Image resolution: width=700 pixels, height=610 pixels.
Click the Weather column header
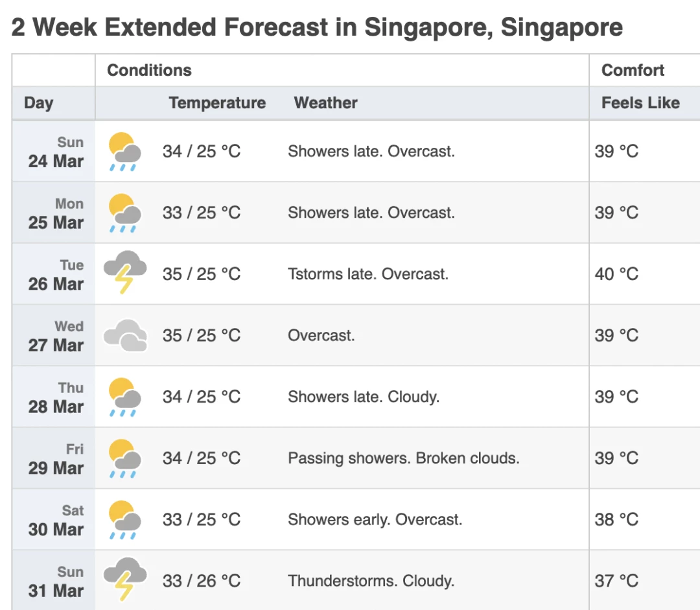point(325,103)
